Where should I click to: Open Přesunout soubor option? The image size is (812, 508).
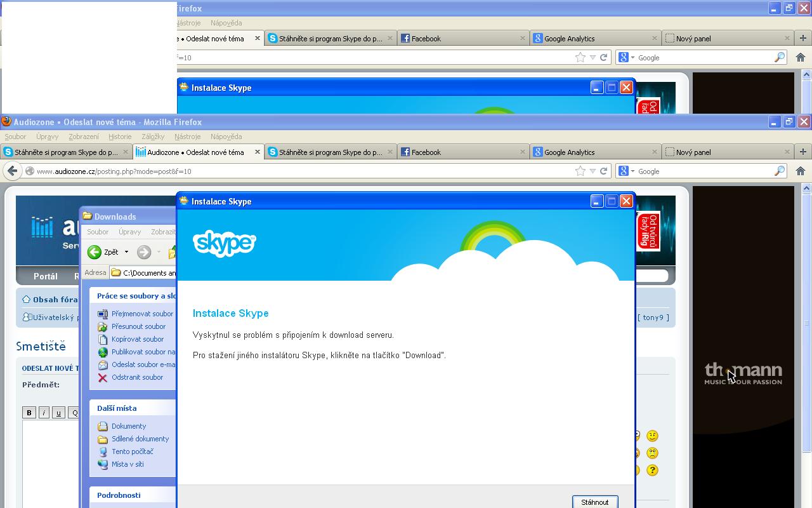pyautogui.click(x=139, y=326)
